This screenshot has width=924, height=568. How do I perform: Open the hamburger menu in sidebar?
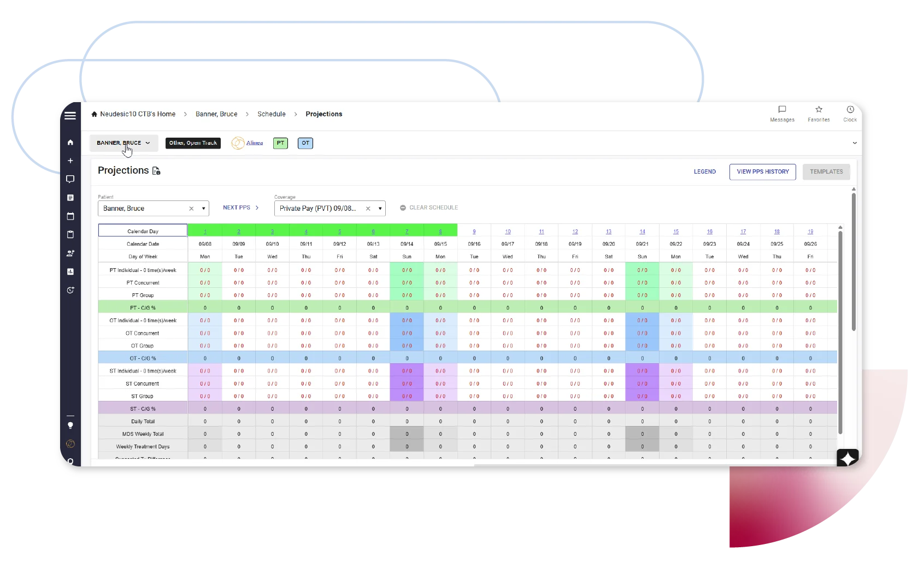pyautogui.click(x=70, y=116)
